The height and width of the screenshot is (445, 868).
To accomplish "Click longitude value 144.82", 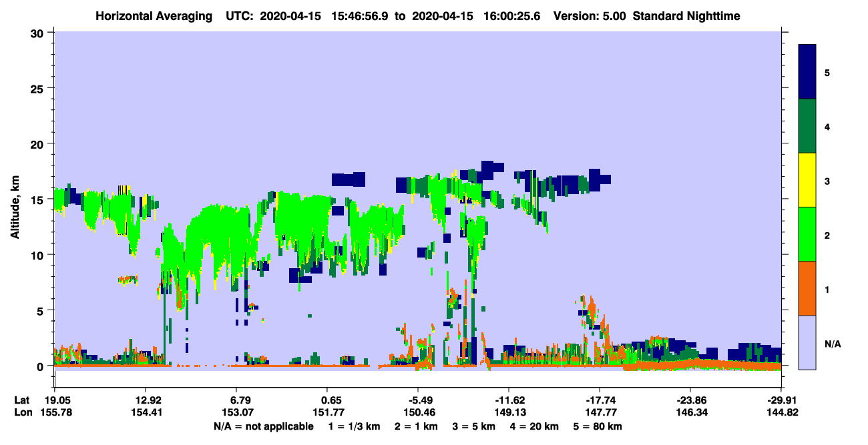I will coord(781,412).
